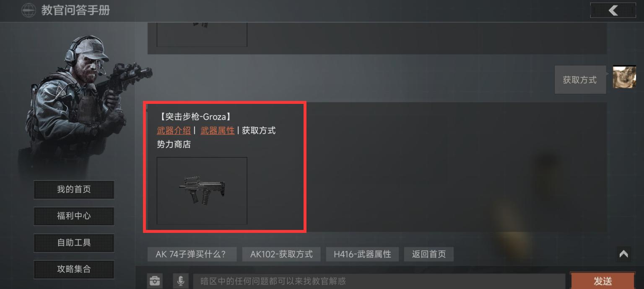Select 自助工具 in the sidebar

click(74, 243)
